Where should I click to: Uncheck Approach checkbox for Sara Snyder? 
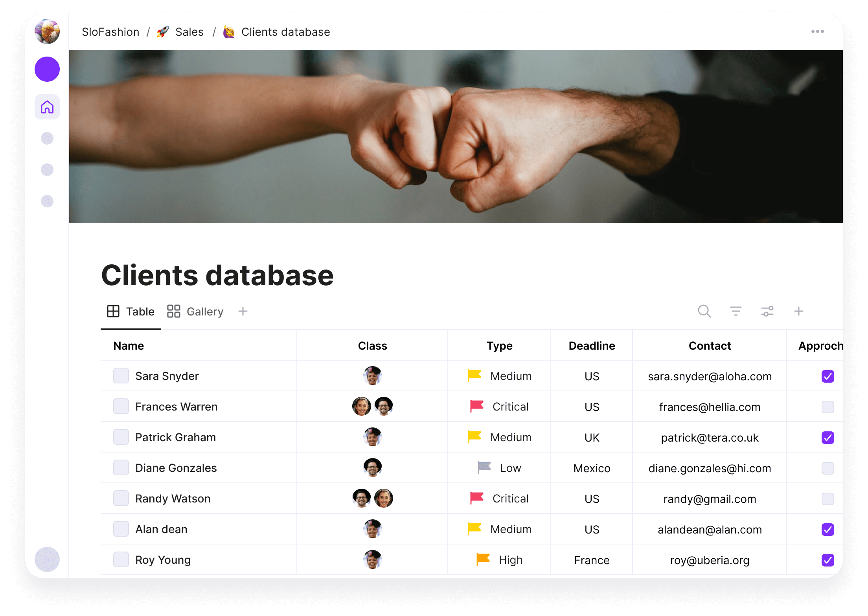point(828,376)
